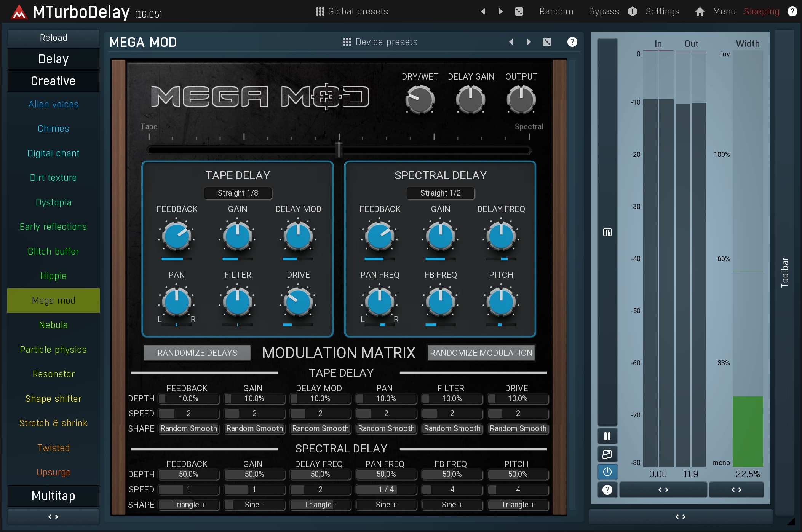The image size is (802, 532).
Task: Go to next global preset arrow
Action: click(x=500, y=11)
